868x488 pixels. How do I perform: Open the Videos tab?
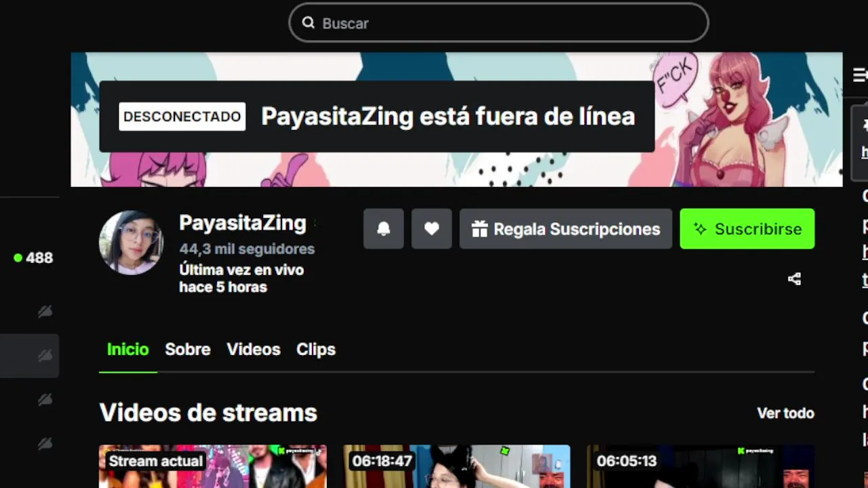coord(254,349)
